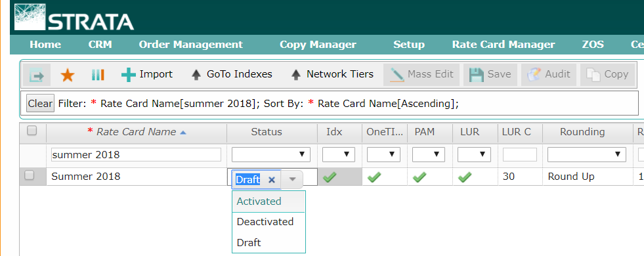
Task: Click the Audit icon
Action: (534, 75)
